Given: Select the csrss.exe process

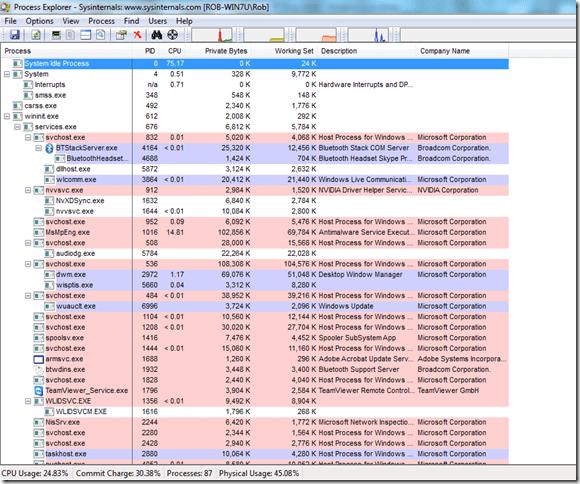Looking at the screenshot, I should [x=255, y=106].
